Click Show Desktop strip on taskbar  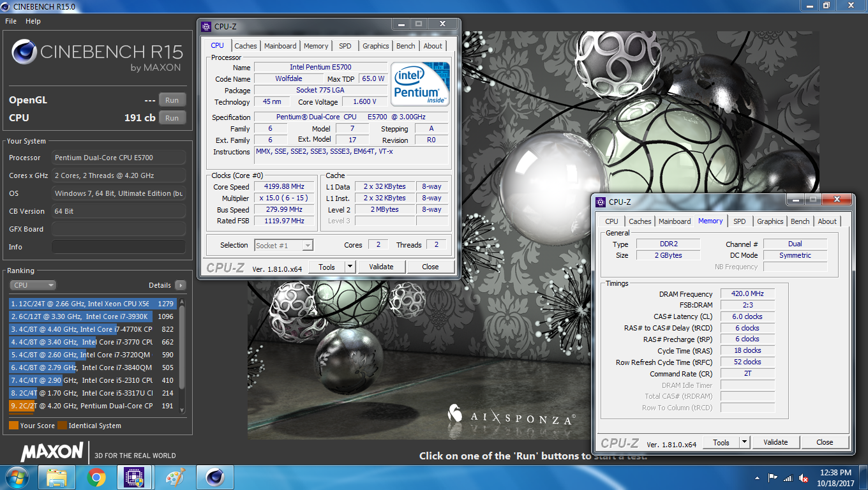coord(864,477)
